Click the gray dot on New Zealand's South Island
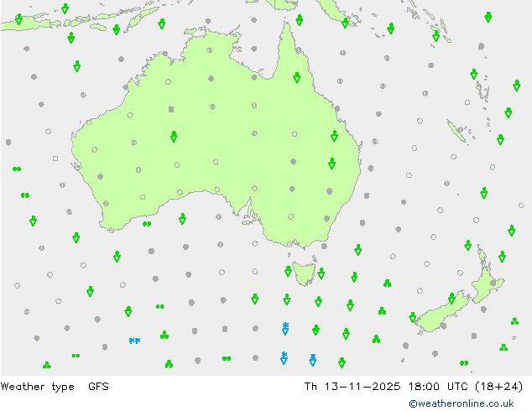 tap(443, 326)
